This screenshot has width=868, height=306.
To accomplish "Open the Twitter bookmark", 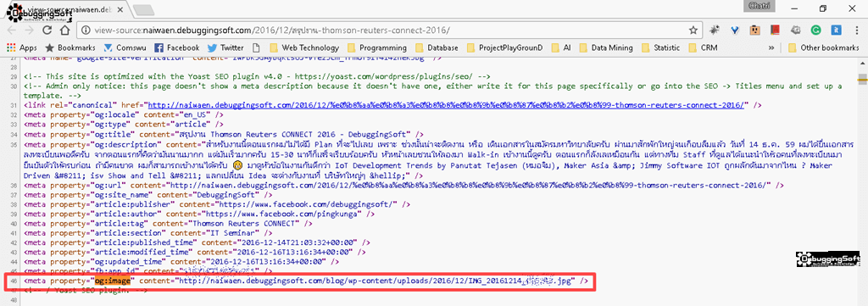I will (x=225, y=47).
